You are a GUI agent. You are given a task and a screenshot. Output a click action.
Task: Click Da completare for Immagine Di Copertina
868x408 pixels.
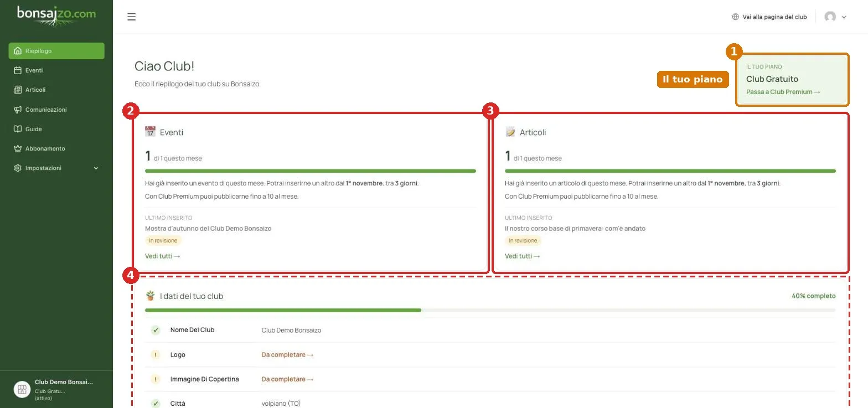pyautogui.click(x=288, y=379)
